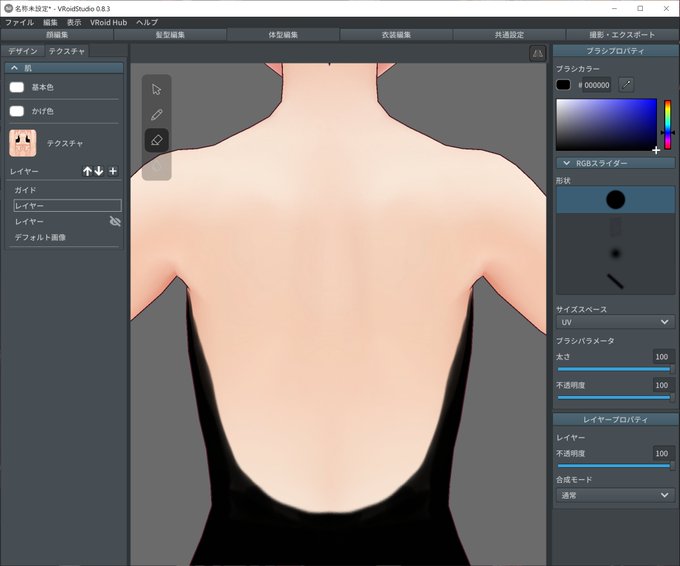680x566 pixels.
Task: Click the hex color code field 000000
Action: pos(596,85)
